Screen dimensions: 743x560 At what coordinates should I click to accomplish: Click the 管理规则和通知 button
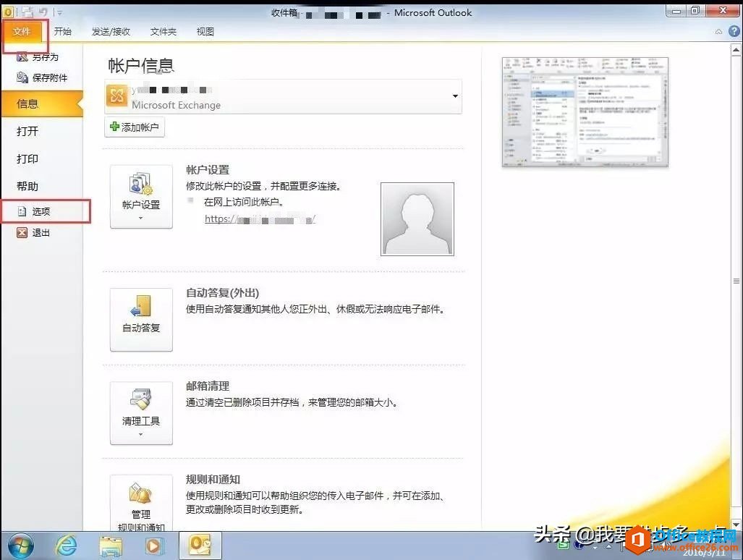tap(141, 503)
